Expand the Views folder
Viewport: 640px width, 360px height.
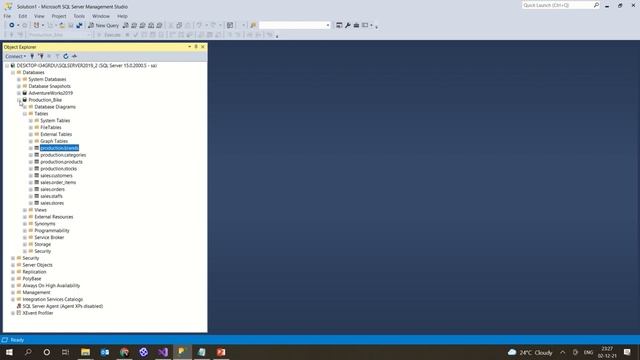click(x=25, y=210)
